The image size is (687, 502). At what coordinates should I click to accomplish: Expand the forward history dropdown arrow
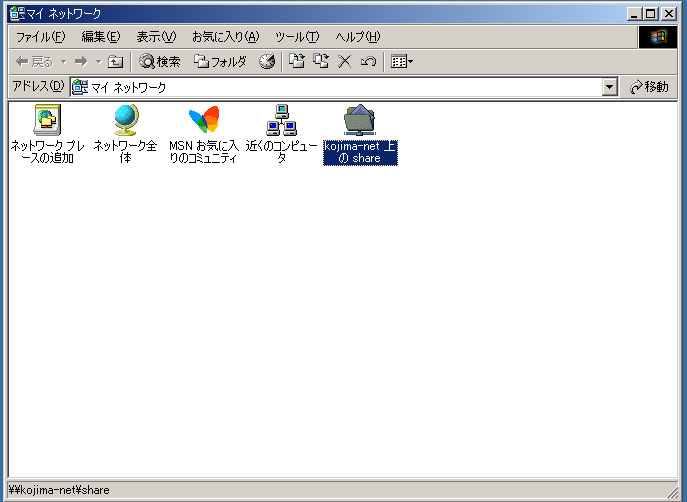99,62
